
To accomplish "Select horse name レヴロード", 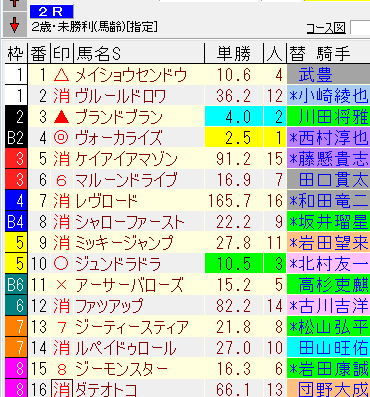I will click(x=106, y=201).
